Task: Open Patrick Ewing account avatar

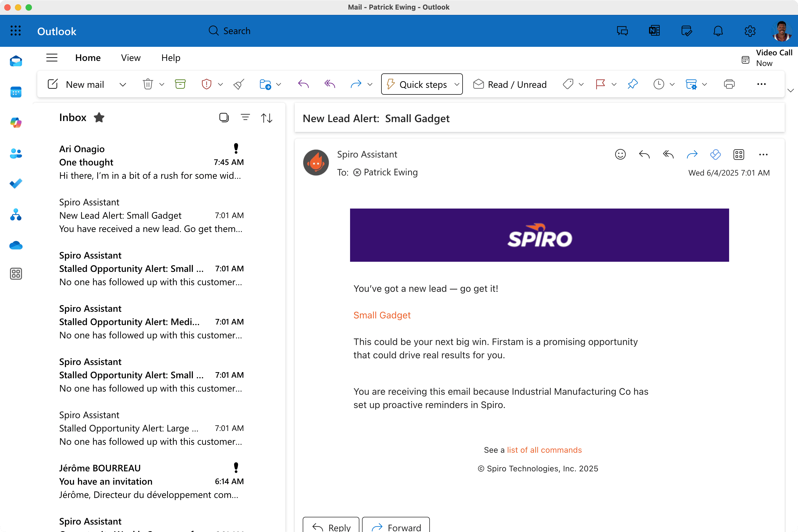Action: [x=782, y=31]
